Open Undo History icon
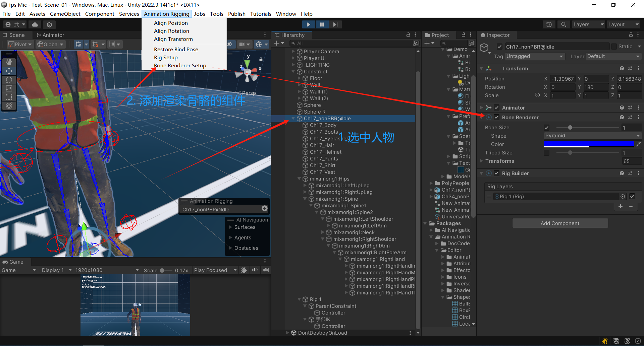Image resolution: width=644 pixels, height=346 pixels. (549, 24)
